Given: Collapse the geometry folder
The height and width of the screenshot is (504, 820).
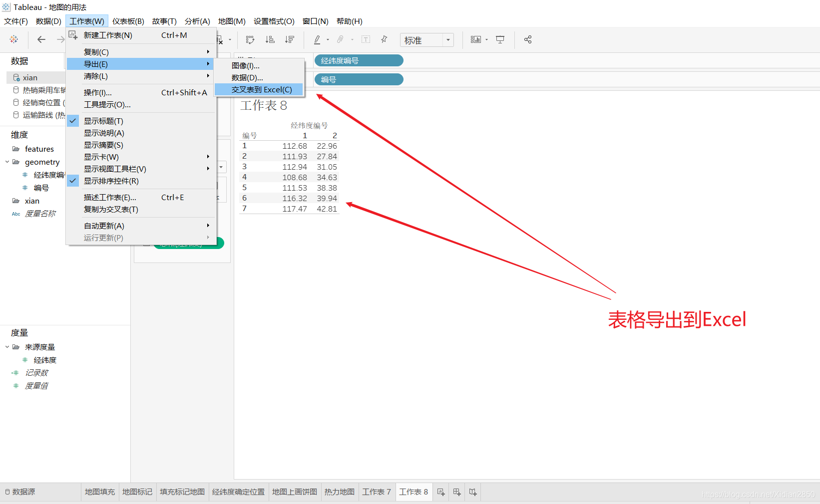Looking at the screenshot, I should [7, 162].
